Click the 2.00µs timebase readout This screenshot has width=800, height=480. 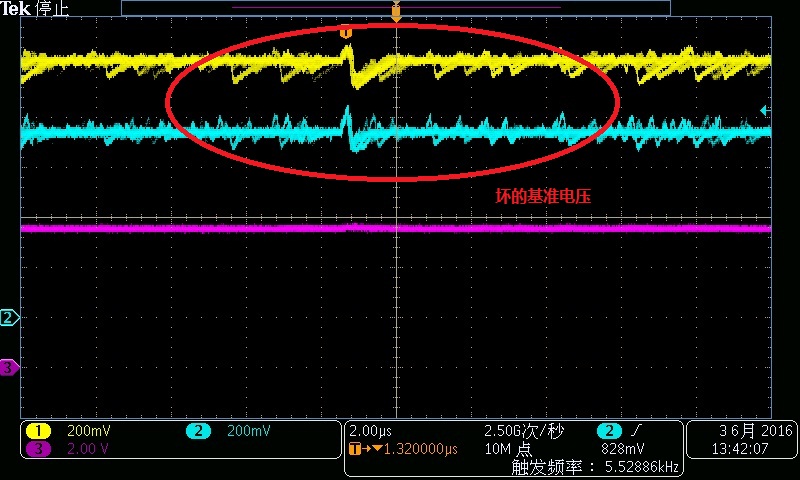click(370, 431)
